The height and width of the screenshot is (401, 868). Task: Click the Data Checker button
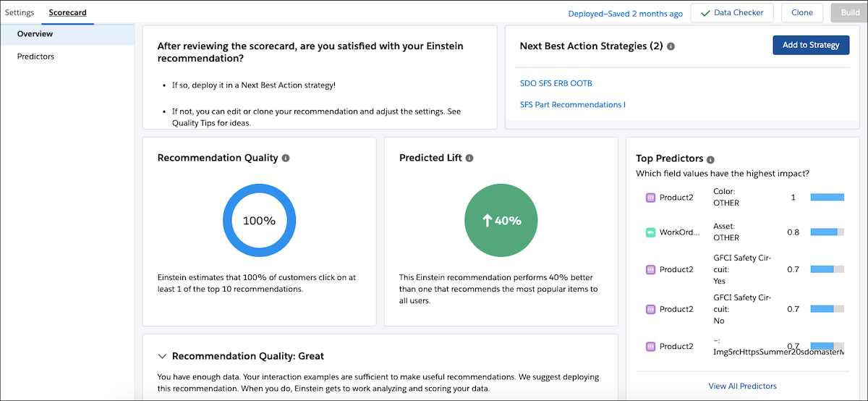(x=732, y=13)
